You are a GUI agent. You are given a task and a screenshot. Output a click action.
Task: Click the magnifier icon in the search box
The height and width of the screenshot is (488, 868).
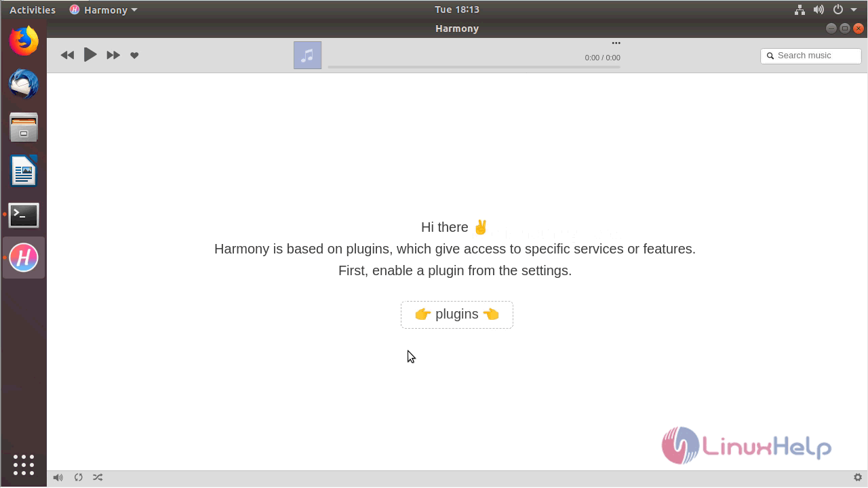click(x=770, y=56)
